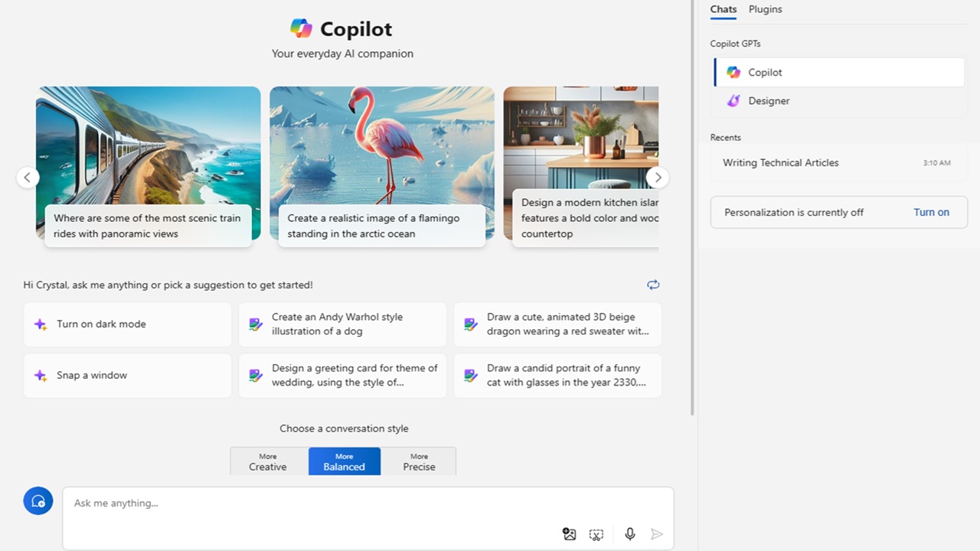Viewport: 980px width, 551px height.
Task: Click the Snap a window suggestion
Action: coord(127,375)
